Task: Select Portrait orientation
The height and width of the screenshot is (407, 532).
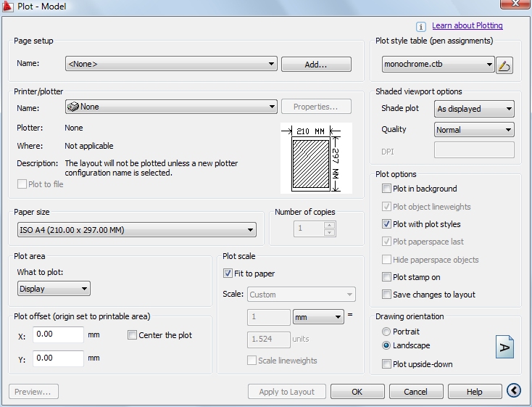Action: coord(386,332)
